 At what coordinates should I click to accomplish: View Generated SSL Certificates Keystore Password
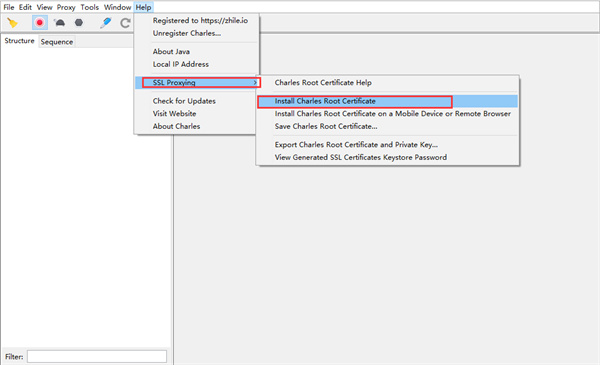tap(388, 157)
